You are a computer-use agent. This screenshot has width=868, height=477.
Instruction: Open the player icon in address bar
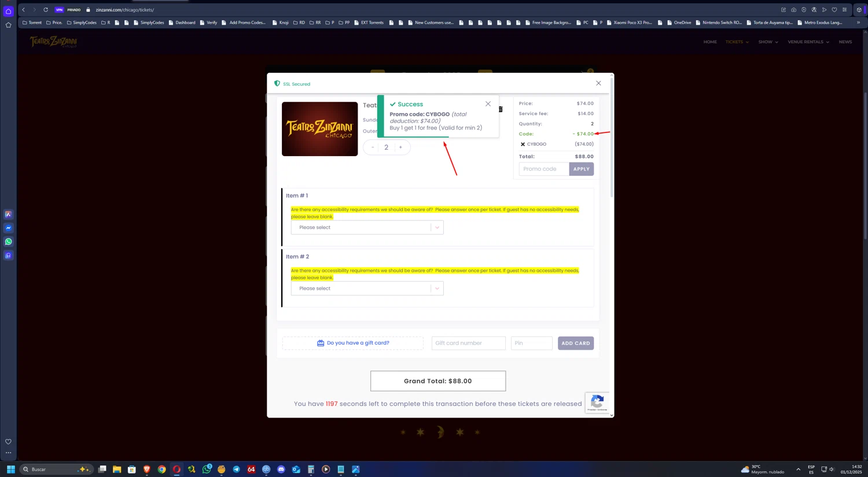[824, 10]
